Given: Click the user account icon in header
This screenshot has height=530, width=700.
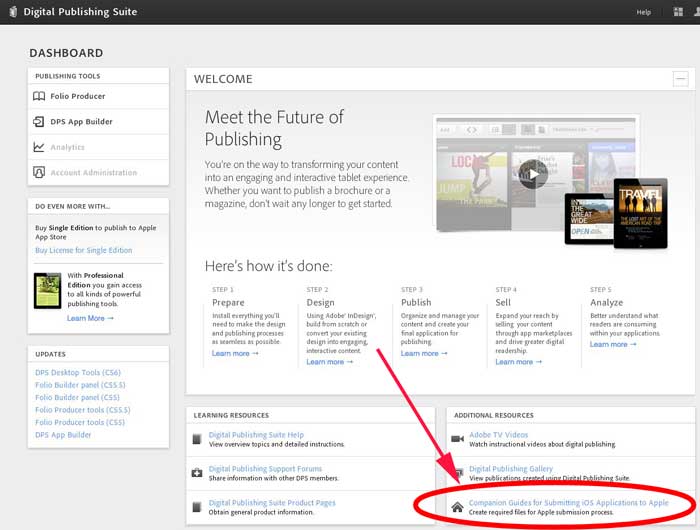Looking at the screenshot, I should tap(695, 12).
